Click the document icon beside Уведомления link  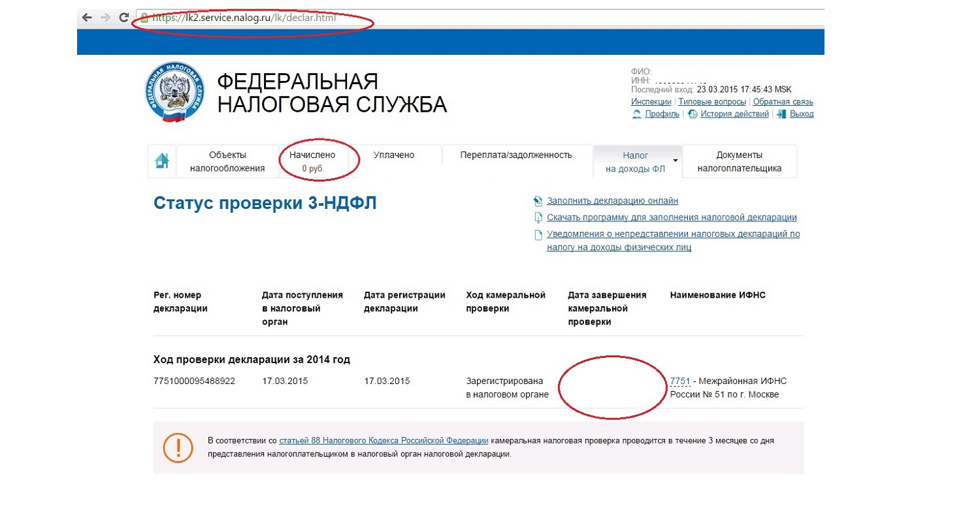[x=538, y=234]
